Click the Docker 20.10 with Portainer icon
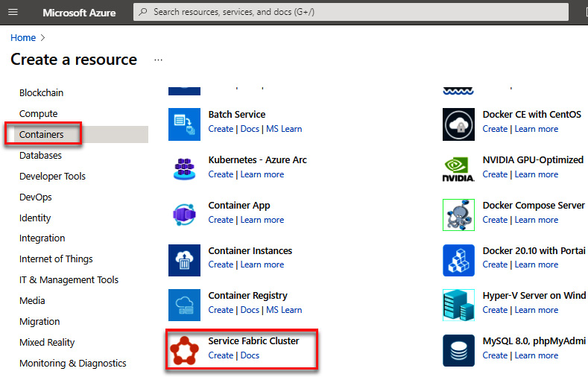This screenshot has height=377, width=588. tap(458, 260)
